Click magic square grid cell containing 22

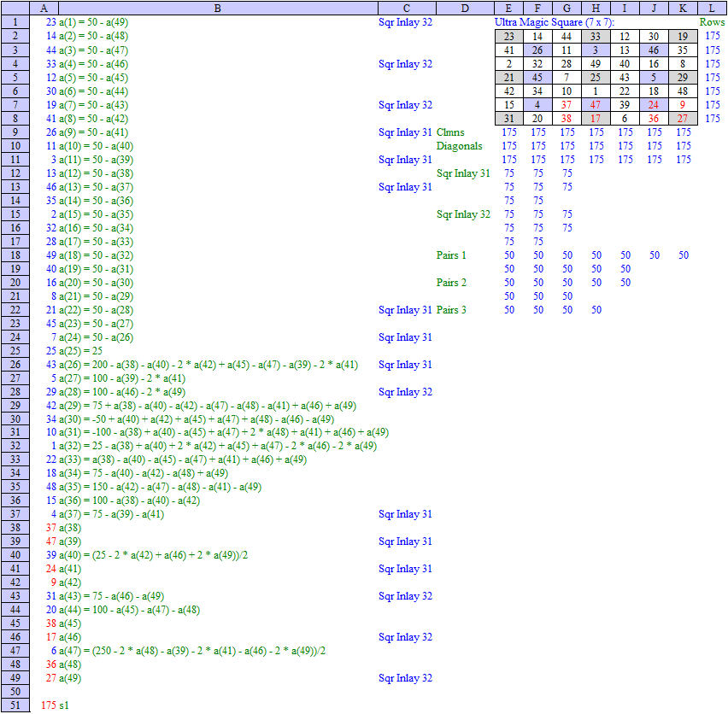pyautogui.click(x=625, y=91)
